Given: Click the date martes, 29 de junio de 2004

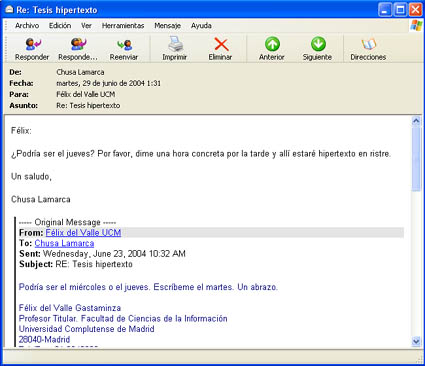Looking at the screenshot, I should click(109, 83).
